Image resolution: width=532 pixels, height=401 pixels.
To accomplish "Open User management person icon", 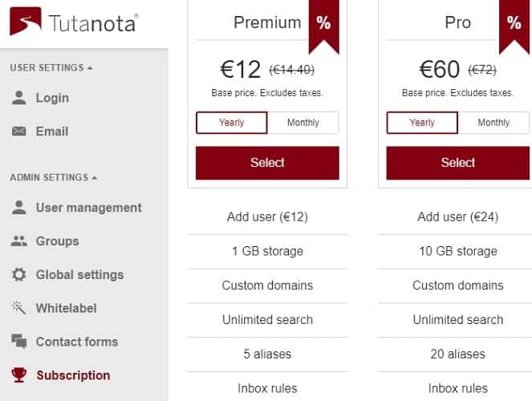I will coord(18,208).
